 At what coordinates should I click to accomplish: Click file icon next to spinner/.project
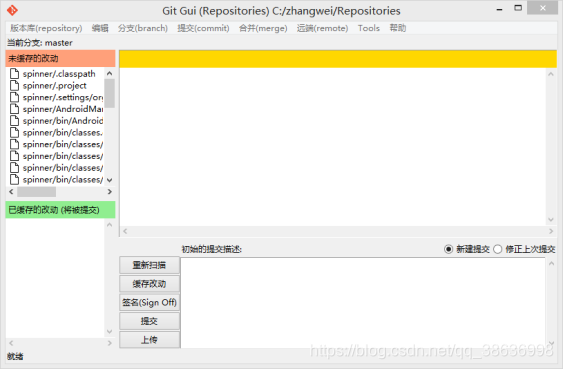pos(14,85)
